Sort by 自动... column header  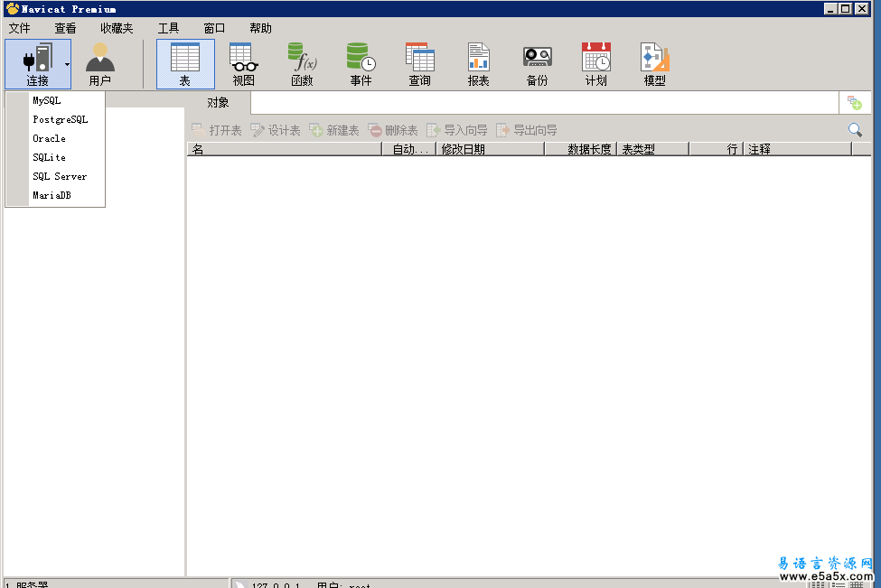[409, 149]
